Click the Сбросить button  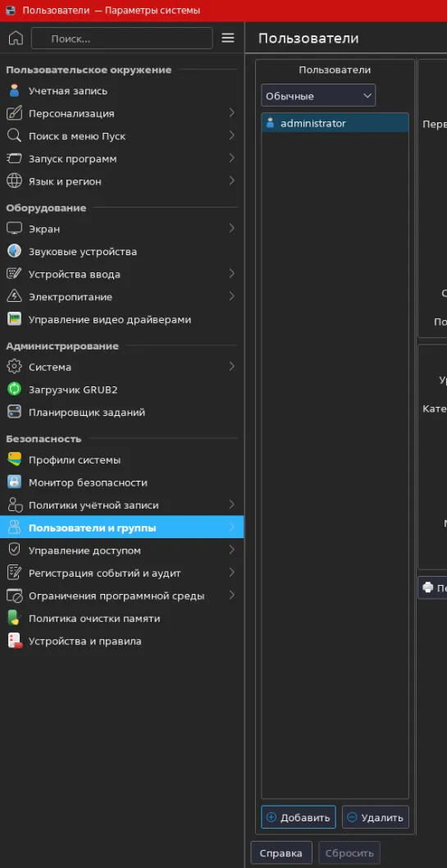[349, 852]
